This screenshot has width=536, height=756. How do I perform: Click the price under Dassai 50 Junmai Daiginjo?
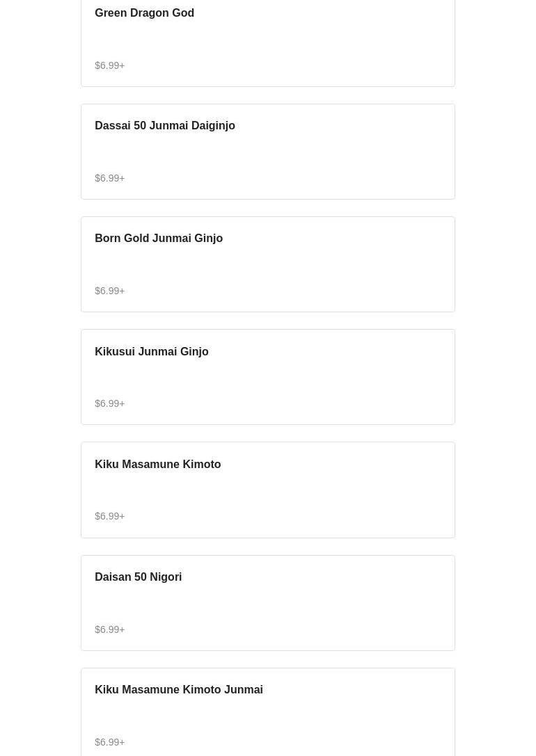110,178
